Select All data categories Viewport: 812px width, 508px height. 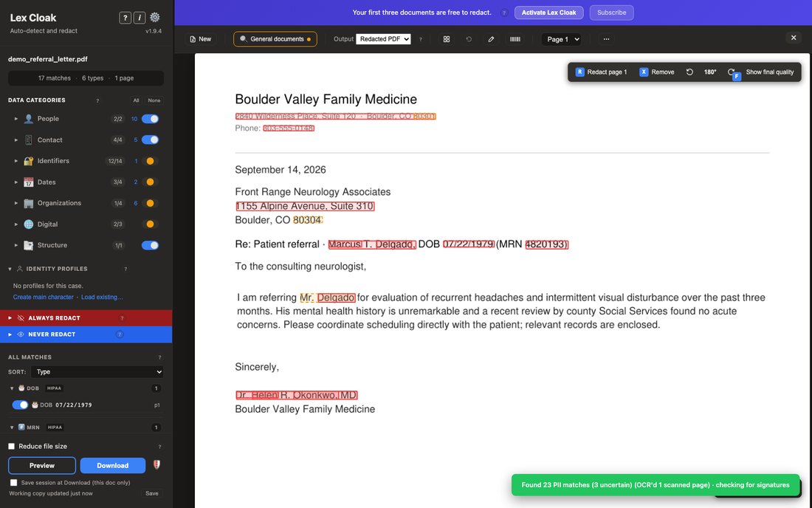tap(137, 100)
